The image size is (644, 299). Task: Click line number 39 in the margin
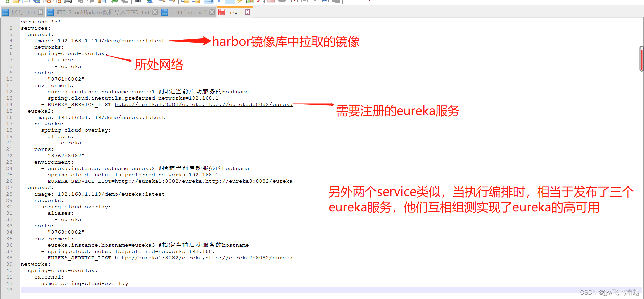(9, 264)
